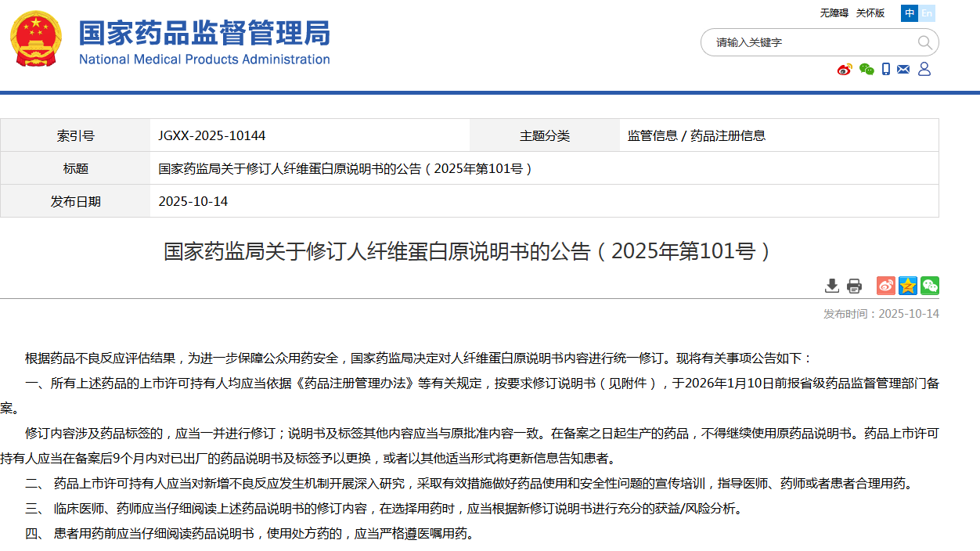Open the Weibo icon below search bar
Screen dimensions: 980x551
click(x=845, y=70)
